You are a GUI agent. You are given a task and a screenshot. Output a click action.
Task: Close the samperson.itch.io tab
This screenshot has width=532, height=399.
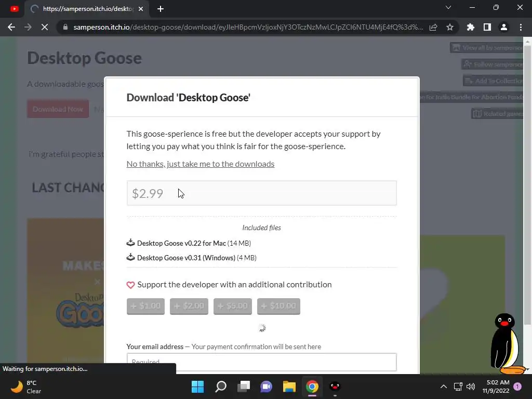[141, 9]
